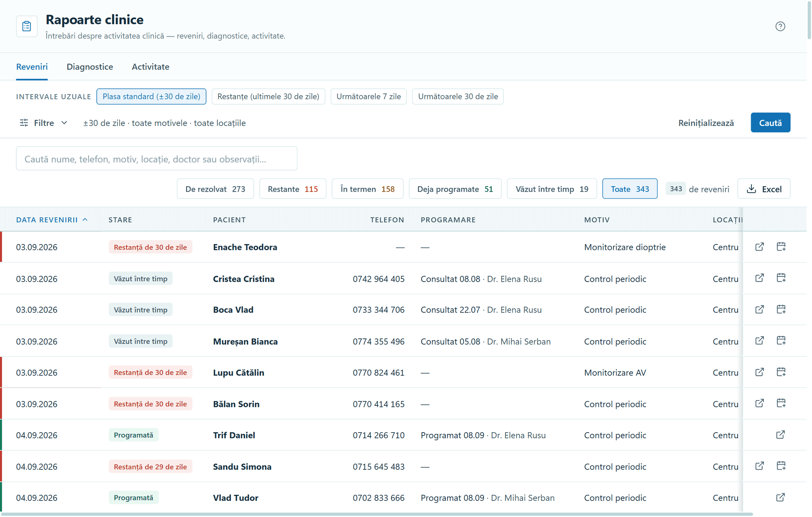The height and width of the screenshot is (517, 812).
Task: Filter by 'Văzut între timp 19'
Action: click(552, 189)
